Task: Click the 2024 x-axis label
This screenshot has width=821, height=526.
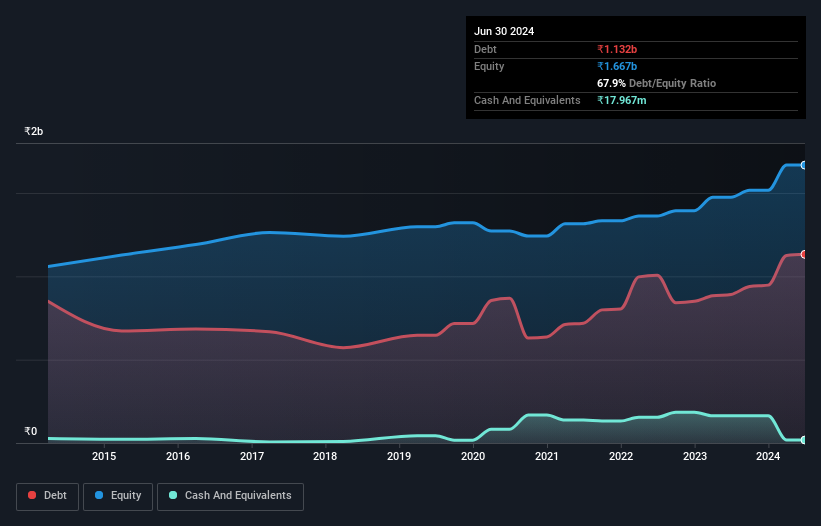Action: click(x=768, y=456)
